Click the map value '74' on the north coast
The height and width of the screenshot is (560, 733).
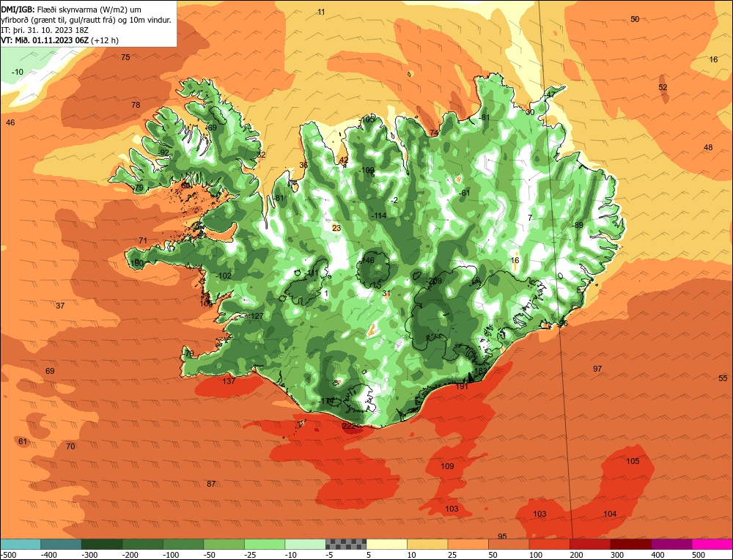(434, 133)
